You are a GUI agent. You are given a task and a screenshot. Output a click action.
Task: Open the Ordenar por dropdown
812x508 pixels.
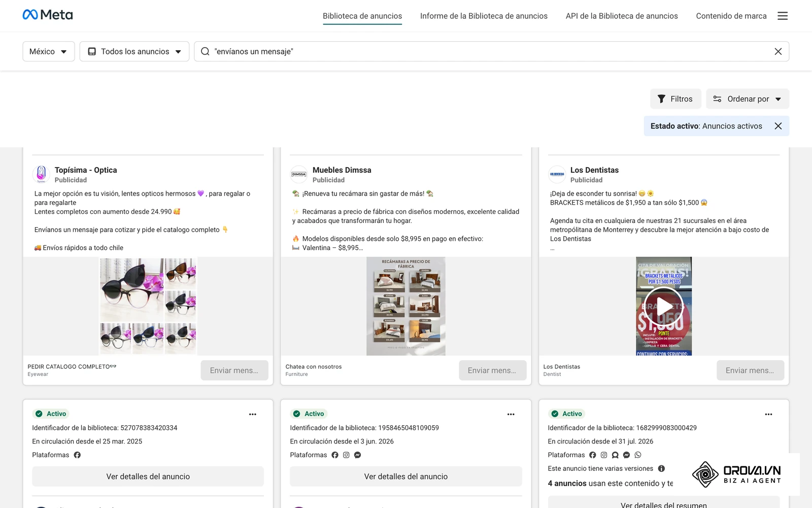pyautogui.click(x=748, y=99)
